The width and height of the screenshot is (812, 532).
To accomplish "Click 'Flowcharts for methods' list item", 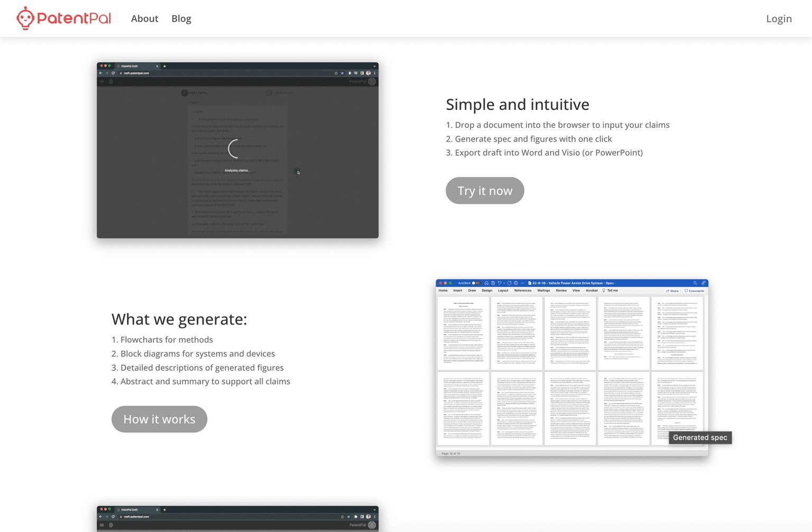I will (x=162, y=340).
